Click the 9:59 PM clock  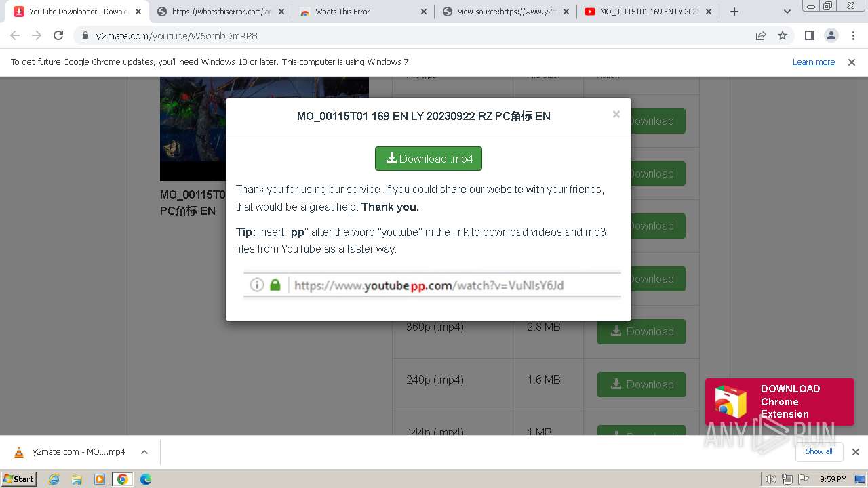pyautogui.click(x=833, y=479)
